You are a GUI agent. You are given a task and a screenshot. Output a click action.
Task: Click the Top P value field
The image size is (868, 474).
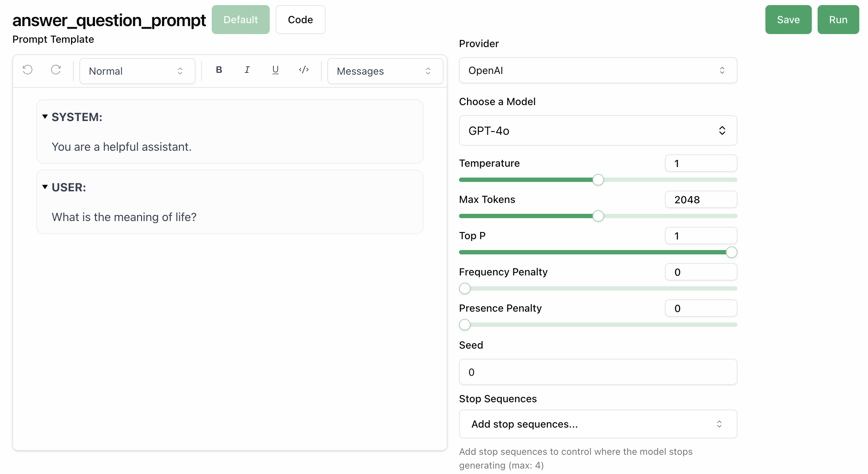click(x=701, y=236)
